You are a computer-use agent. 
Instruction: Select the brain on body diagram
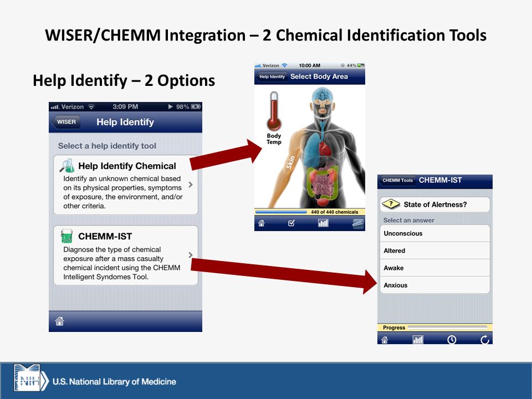(321, 95)
